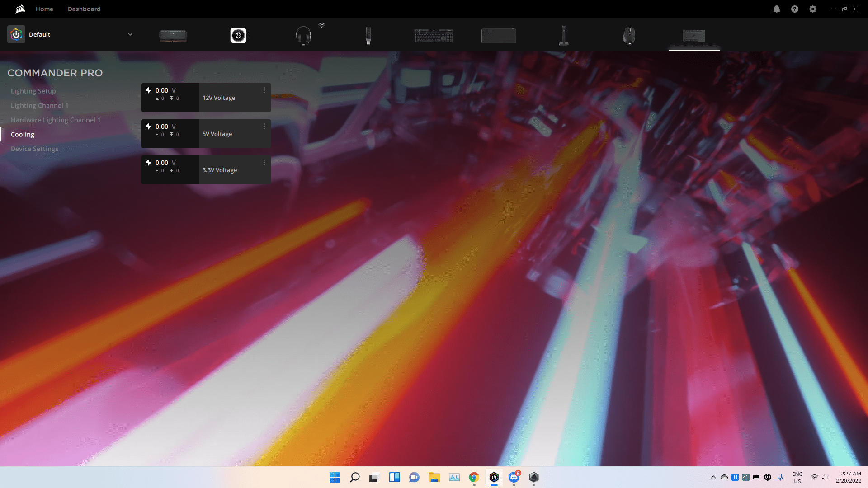The height and width of the screenshot is (488, 868).
Task: Open Chrome from the Windows taskbar
Action: point(474,477)
